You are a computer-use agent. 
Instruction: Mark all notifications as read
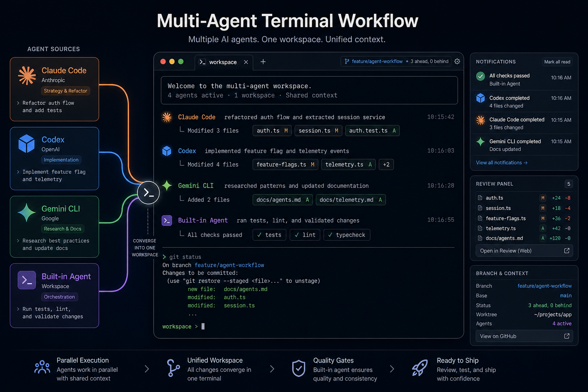pyautogui.click(x=557, y=62)
